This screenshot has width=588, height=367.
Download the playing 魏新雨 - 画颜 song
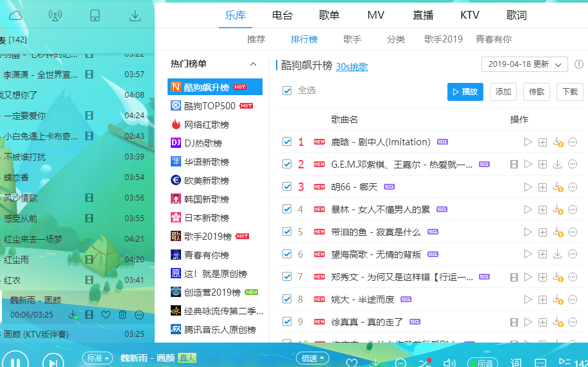pos(73,315)
